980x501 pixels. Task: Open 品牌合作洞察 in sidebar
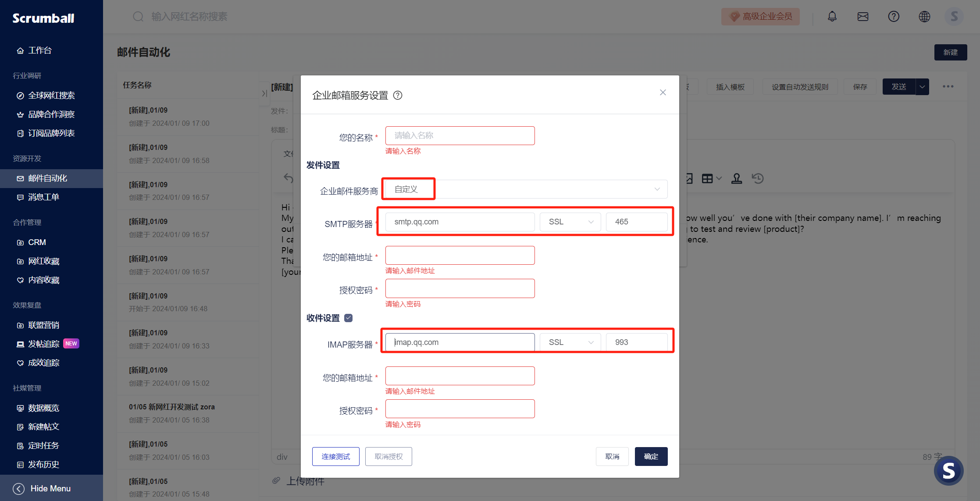51,114
